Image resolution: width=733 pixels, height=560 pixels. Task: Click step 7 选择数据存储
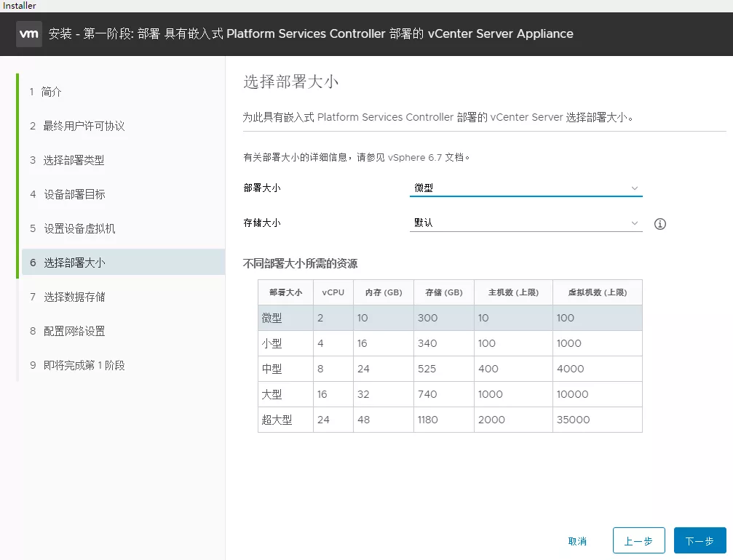pos(74,297)
